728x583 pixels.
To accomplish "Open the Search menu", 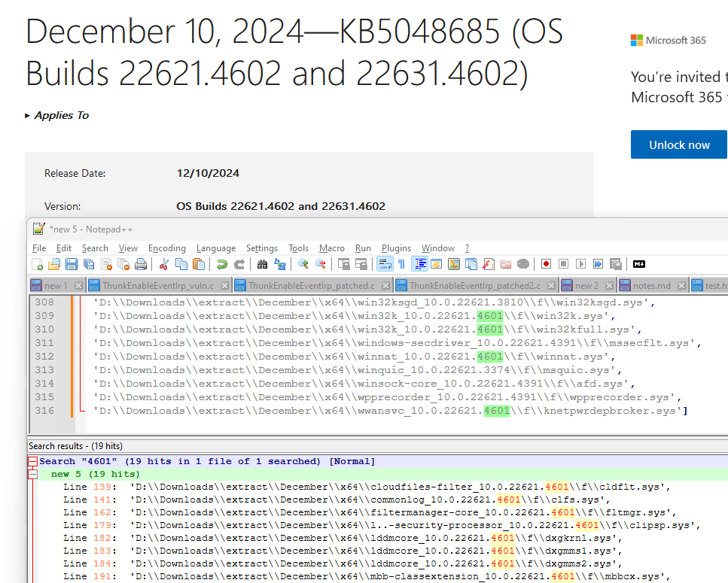I will pyautogui.click(x=95, y=248).
